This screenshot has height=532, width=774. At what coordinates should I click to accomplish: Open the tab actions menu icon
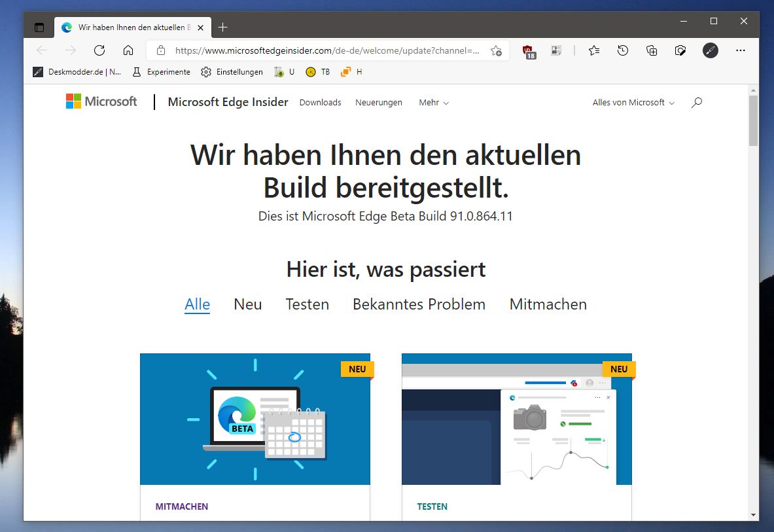[x=39, y=27]
